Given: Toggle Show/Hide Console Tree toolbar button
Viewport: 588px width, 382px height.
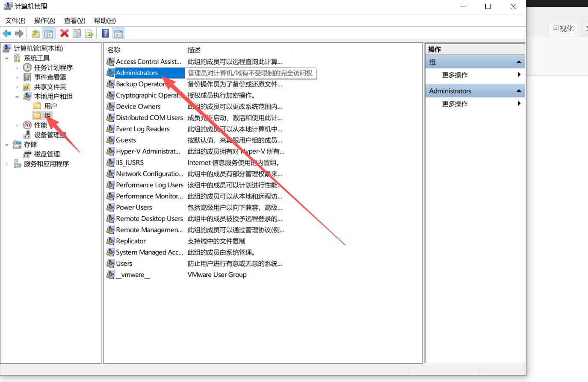Looking at the screenshot, I should (x=49, y=33).
